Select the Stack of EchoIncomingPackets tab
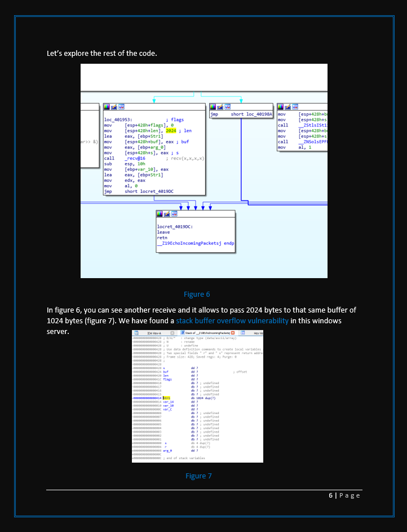407x532 pixels. click(x=207, y=333)
